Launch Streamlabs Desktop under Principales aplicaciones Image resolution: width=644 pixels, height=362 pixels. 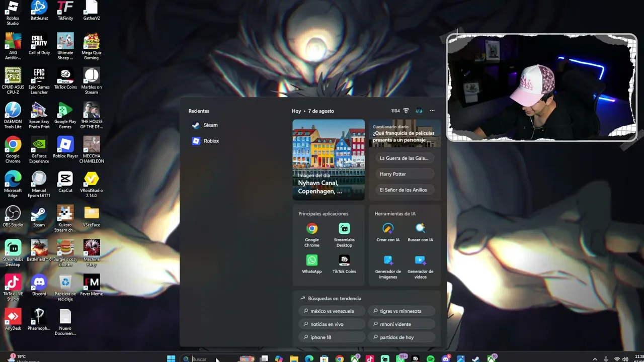[x=344, y=235]
